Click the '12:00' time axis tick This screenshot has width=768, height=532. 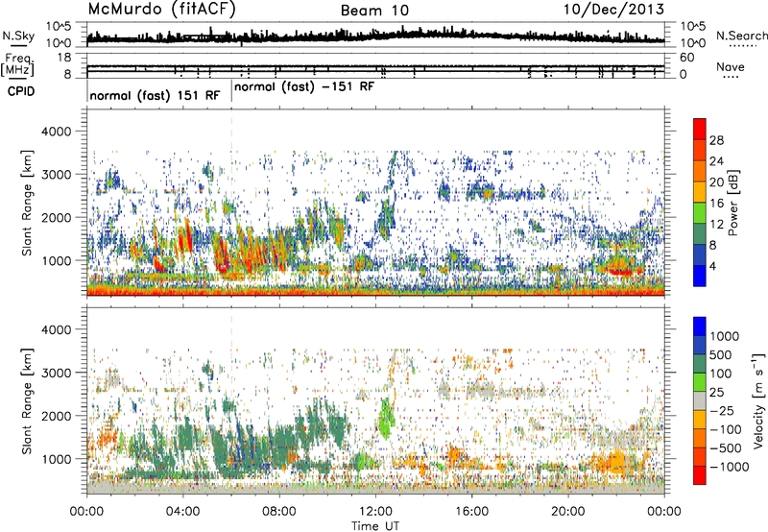click(375, 512)
